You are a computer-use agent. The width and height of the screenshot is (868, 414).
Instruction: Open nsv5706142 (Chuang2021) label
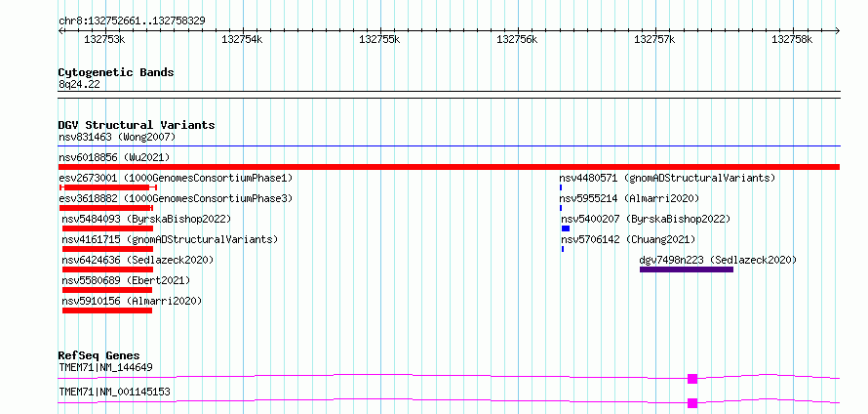pyautogui.click(x=628, y=239)
